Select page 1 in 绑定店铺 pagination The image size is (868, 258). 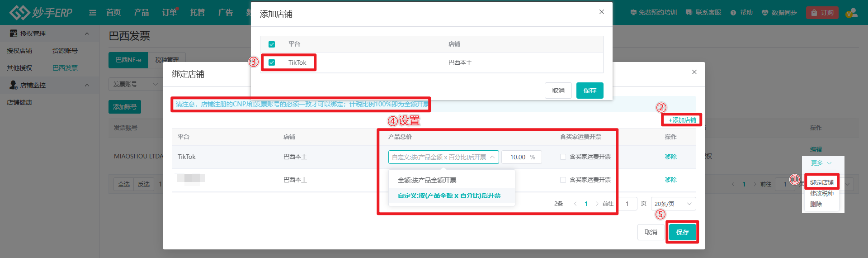pos(586,204)
